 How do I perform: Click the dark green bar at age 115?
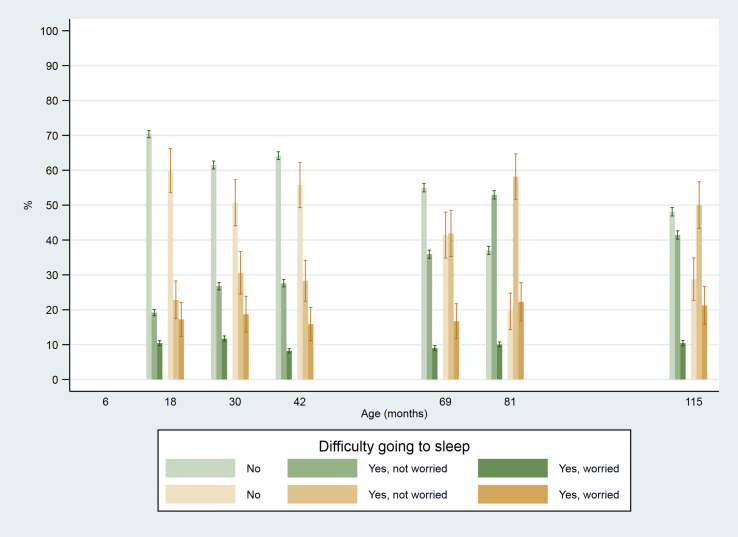[682, 361]
